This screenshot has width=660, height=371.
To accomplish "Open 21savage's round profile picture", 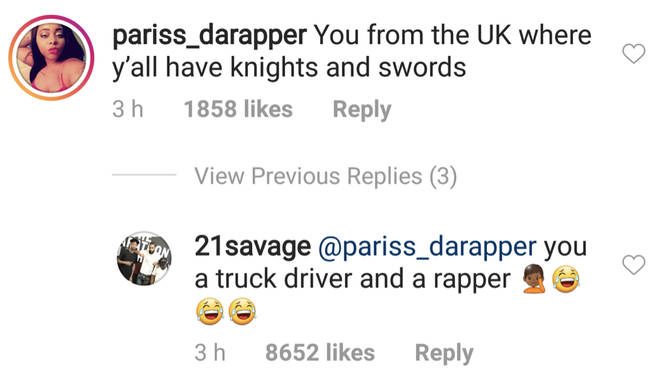I will pos(144,258).
